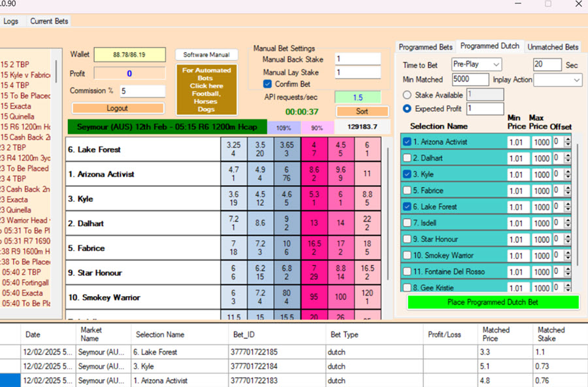Select the Stake Available radio button
Screen dimensions: 588x387
click(x=408, y=95)
